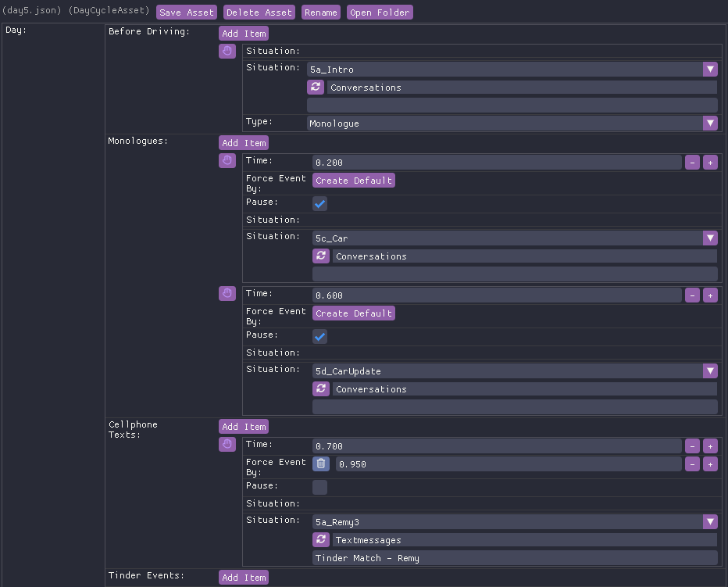Click the drag hand icon for second monologue

pyautogui.click(x=227, y=294)
